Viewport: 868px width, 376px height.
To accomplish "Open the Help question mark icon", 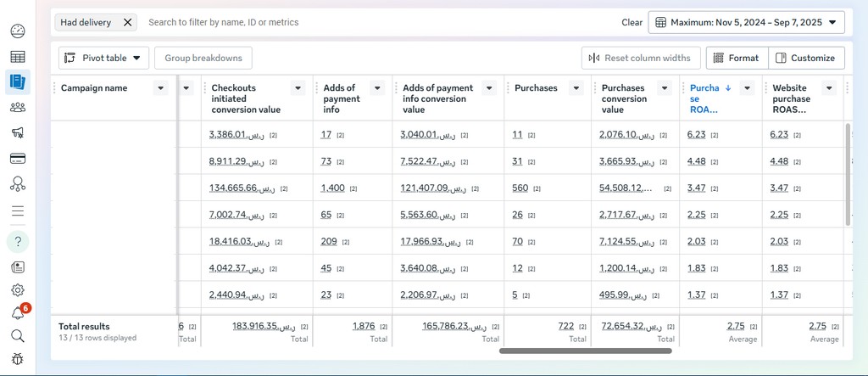I will tap(17, 242).
